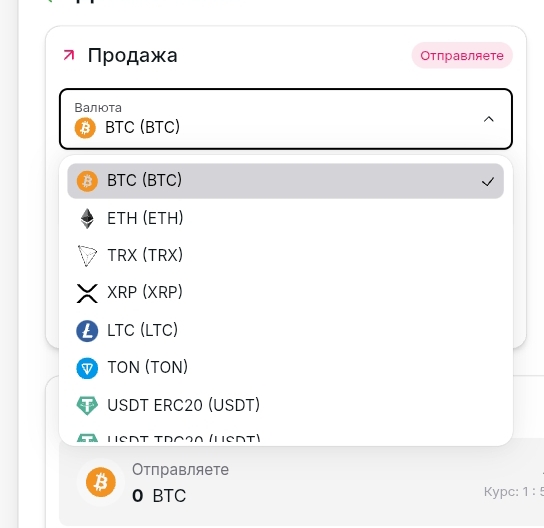Select LTC (LTC) option

click(286, 331)
